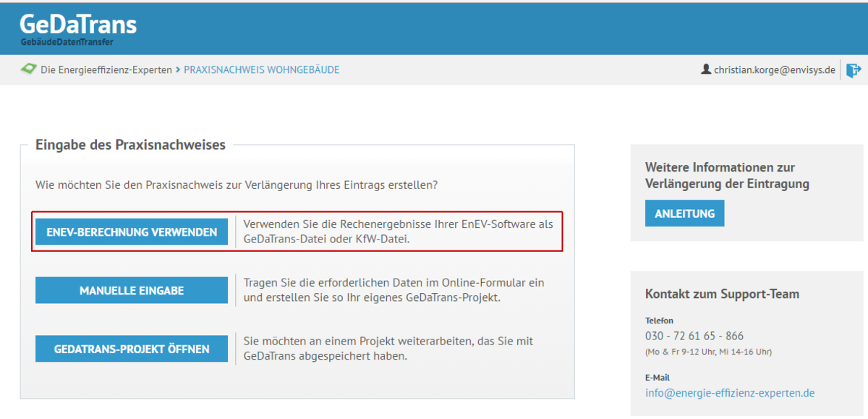The width and height of the screenshot is (868, 419).
Task: Click the GeDaTrans logo
Action: pyautogui.click(x=78, y=29)
